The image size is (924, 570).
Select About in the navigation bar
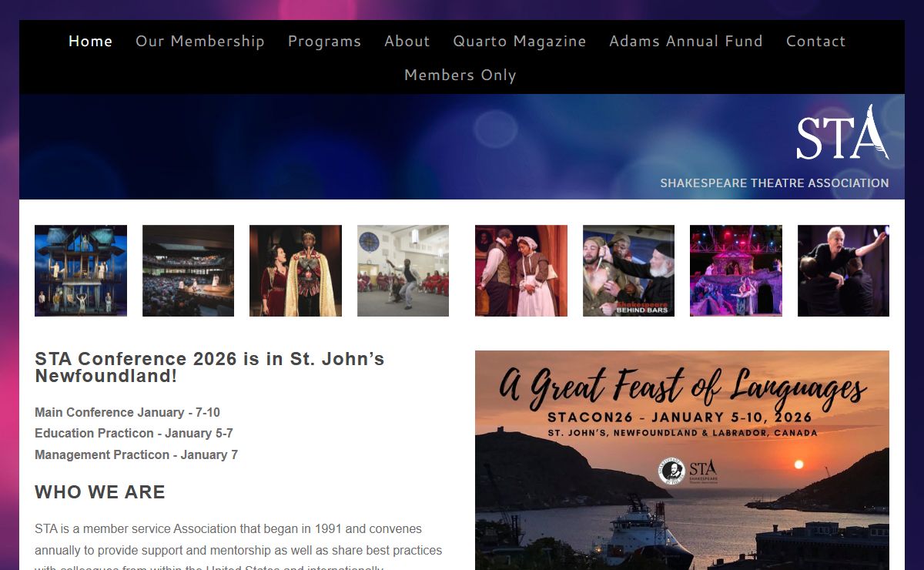pos(407,41)
